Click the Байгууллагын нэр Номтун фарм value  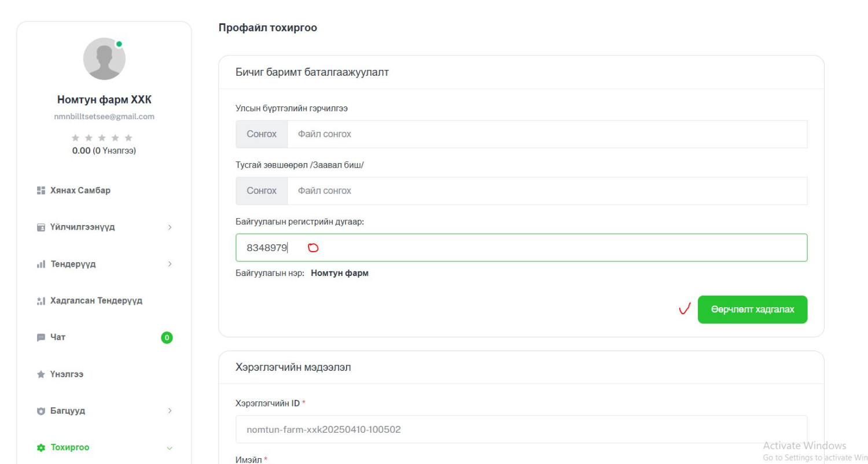click(x=340, y=273)
